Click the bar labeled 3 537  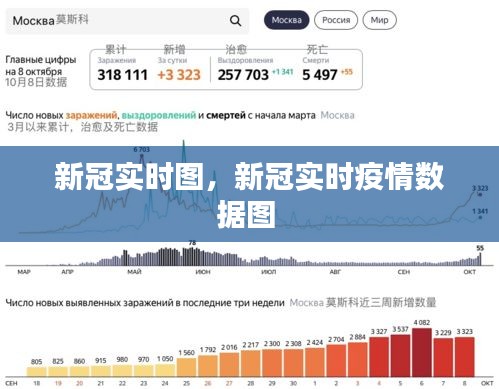tap(400, 356)
